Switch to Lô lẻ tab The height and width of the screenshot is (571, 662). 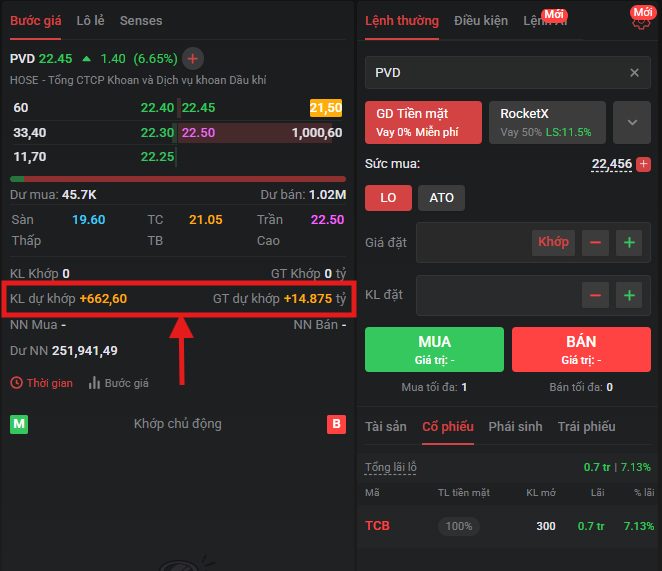[91, 20]
